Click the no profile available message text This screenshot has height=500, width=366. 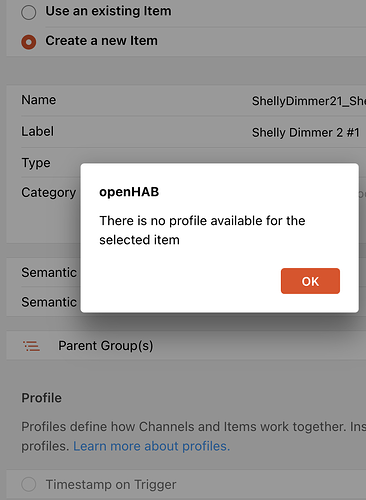tap(202, 230)
